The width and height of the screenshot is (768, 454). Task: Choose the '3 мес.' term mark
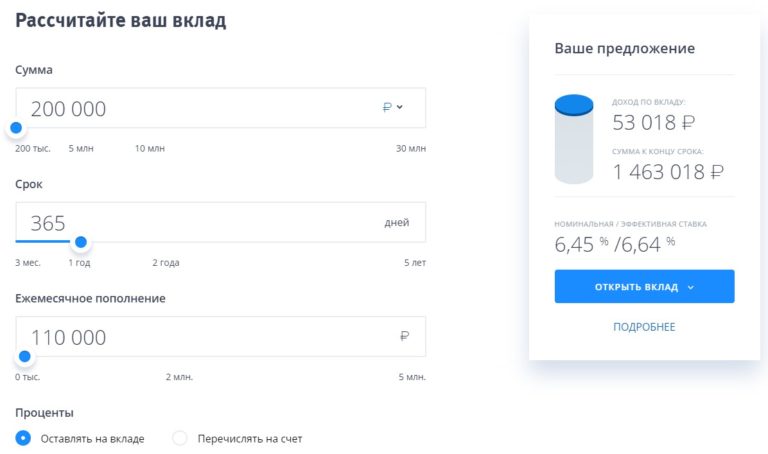(x=28, y=263)
